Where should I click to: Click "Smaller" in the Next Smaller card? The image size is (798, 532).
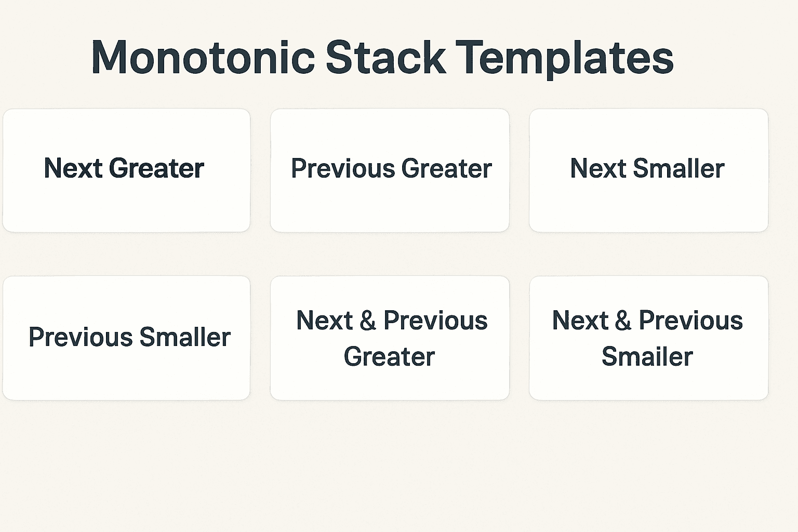tap(679, 168)
